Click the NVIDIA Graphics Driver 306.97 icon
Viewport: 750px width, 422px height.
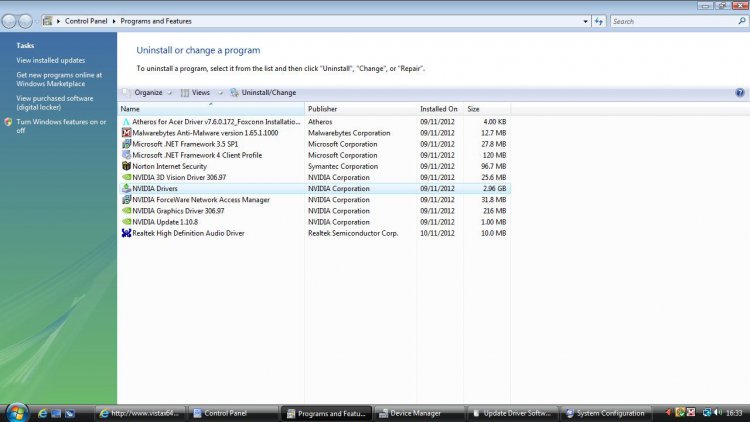(126, 211)
